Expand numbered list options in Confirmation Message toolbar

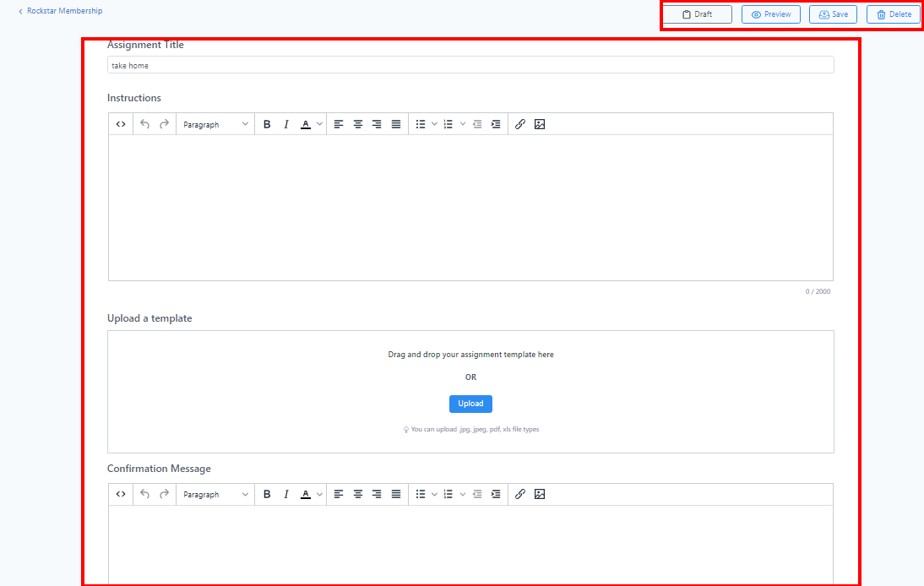click(x=463, y=494)
